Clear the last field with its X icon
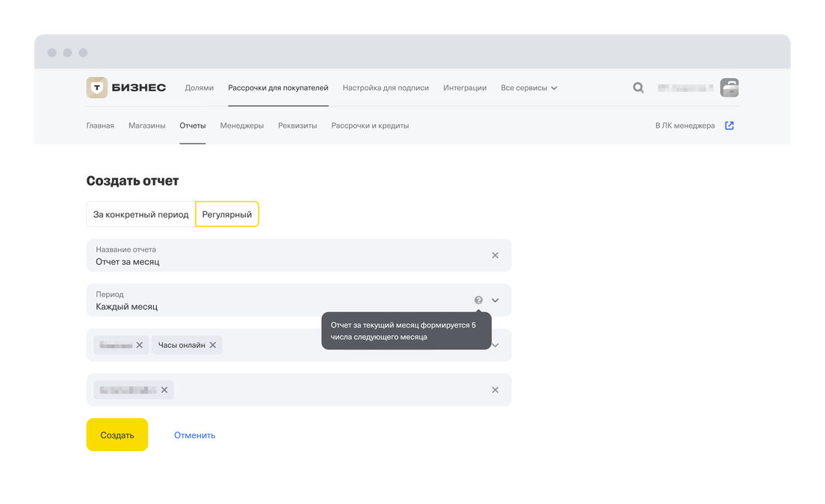 (x=495, y=390)
